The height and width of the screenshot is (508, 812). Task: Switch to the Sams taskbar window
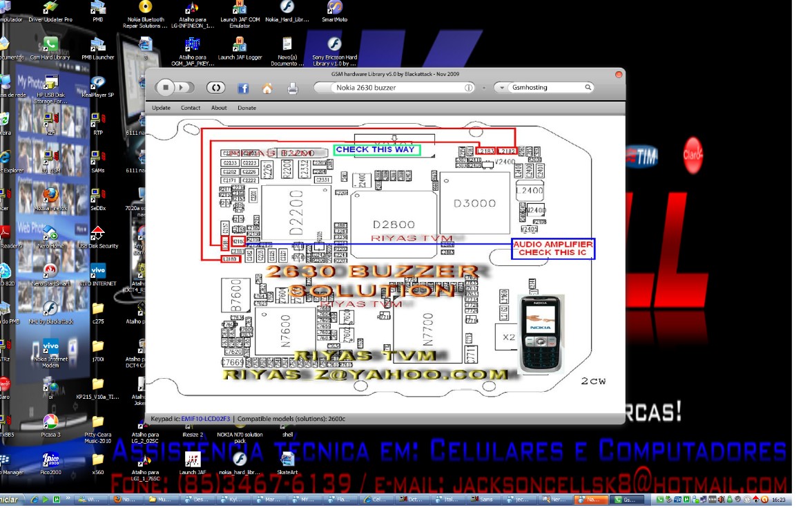482,500
